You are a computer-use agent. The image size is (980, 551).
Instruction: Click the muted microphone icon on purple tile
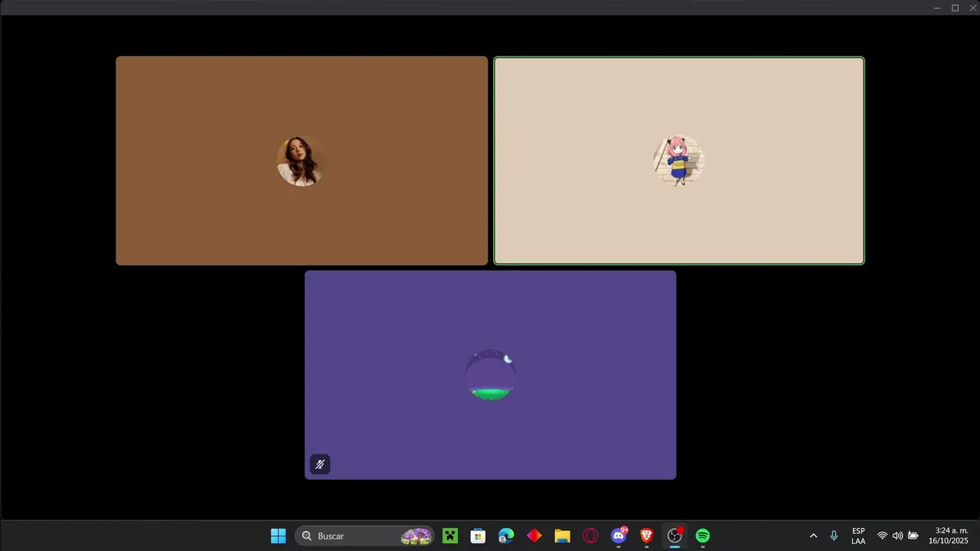tap(320, 465)
